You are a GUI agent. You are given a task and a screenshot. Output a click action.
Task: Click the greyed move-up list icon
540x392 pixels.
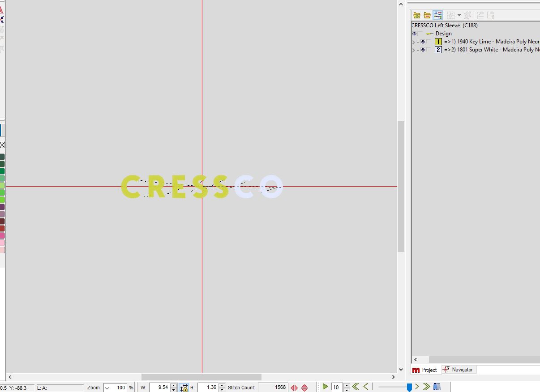click(480, 15)
